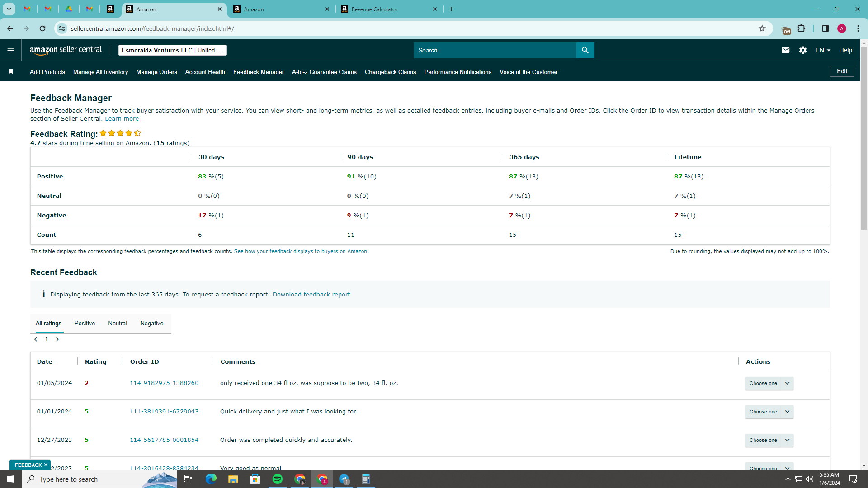Open Microsoft Edge from the taskbar
The height and width of the screenshot is (488, 868).
tap(211, 479)
